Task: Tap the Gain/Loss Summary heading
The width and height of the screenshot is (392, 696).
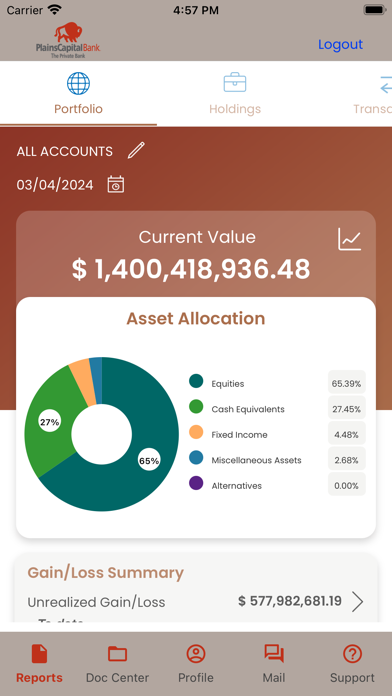Action: [x=106, y=573]
